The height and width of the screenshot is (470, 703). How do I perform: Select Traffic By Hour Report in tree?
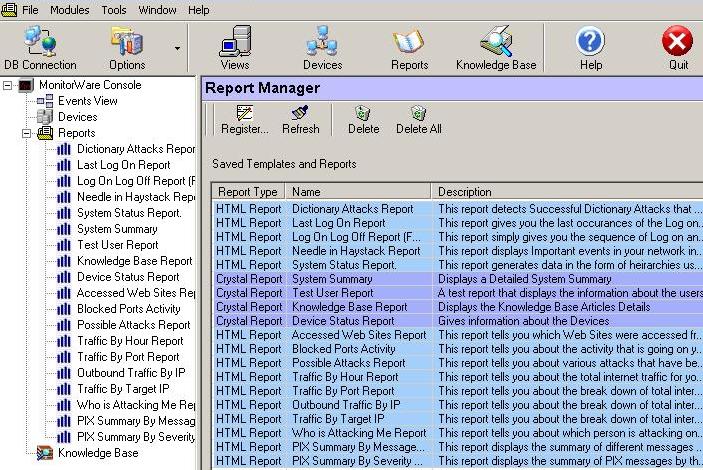point(130,341)
